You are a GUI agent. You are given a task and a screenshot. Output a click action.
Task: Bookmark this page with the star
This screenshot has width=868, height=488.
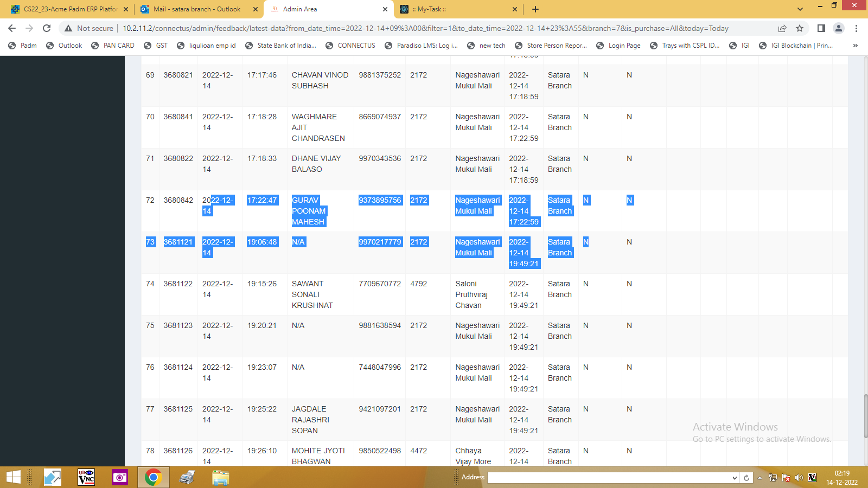point(800,28)
